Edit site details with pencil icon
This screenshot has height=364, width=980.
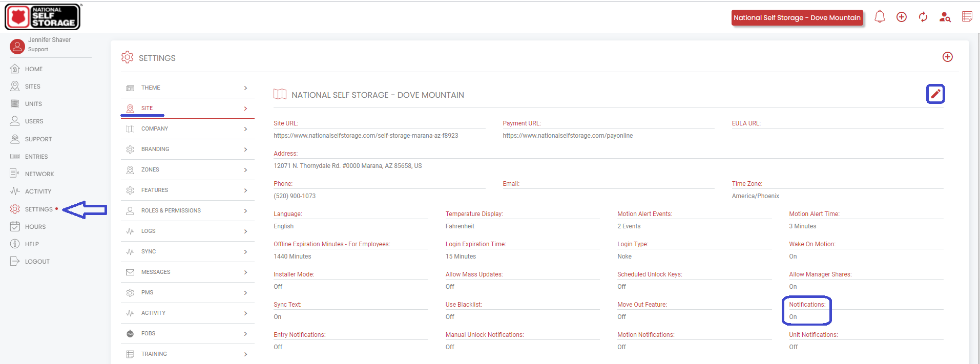click(935, 94)
